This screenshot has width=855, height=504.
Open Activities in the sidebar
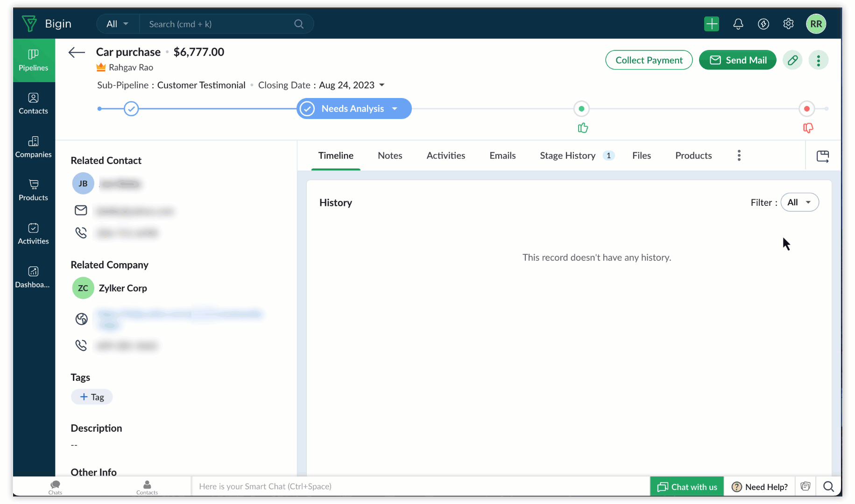pyautogui.click(x=34, y=234)
